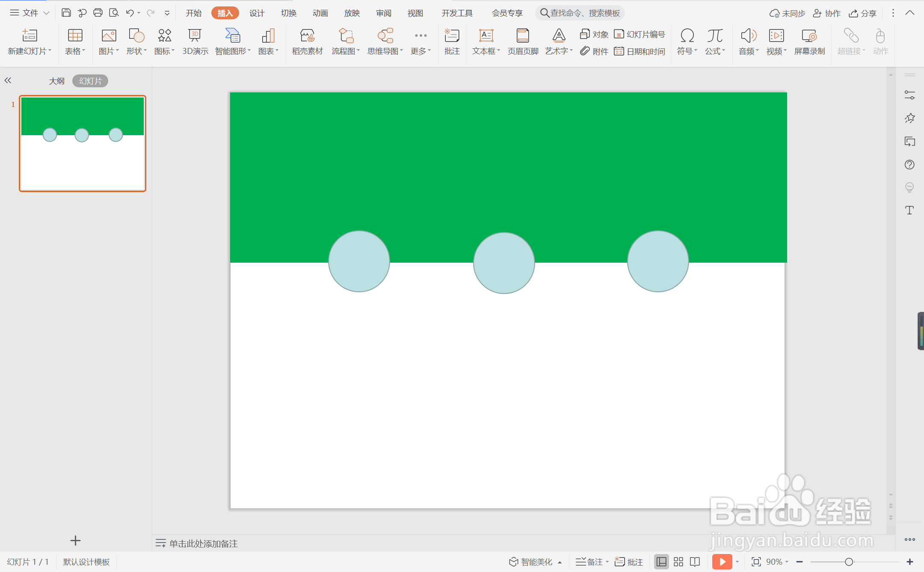This screenshot has width=924, height=572.
Task: Start 屏幕录制 screen recording
Action: [x=809, y=41]
